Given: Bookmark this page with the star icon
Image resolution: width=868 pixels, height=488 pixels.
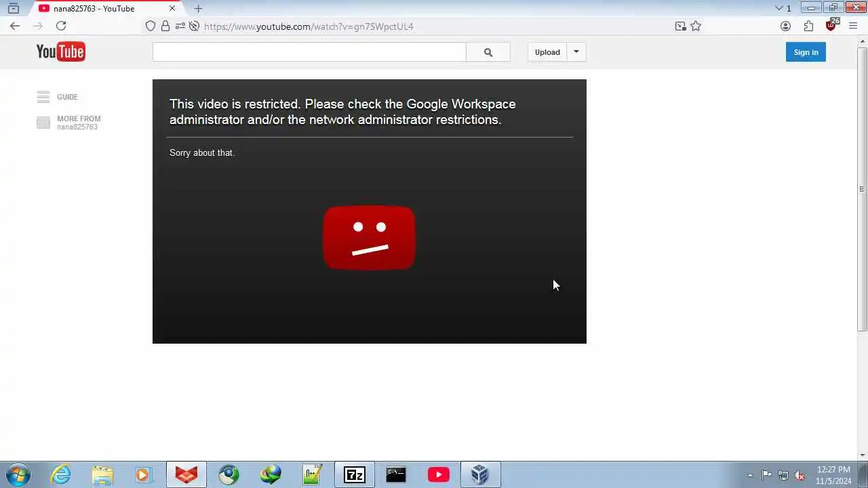Looking at the screenshot, I should tap(696, 26).
